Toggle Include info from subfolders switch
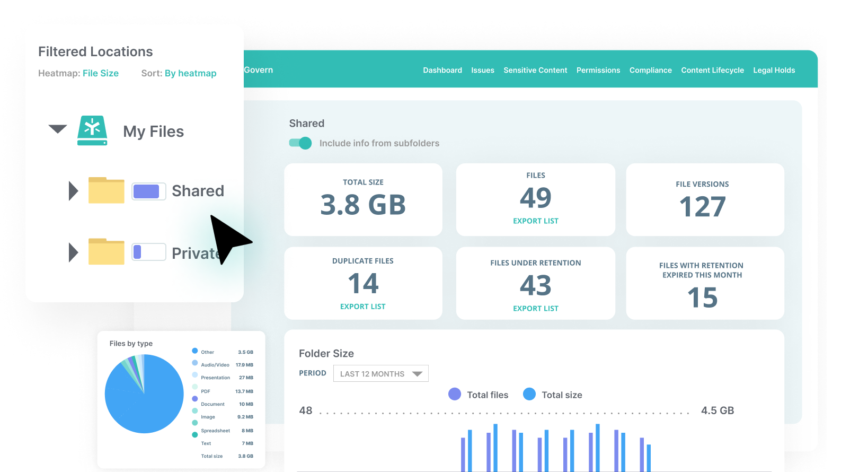 (300, 143)
